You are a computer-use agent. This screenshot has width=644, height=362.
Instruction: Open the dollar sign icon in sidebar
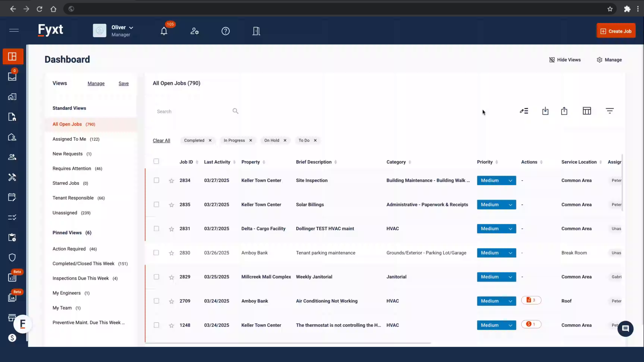point(12,338)
